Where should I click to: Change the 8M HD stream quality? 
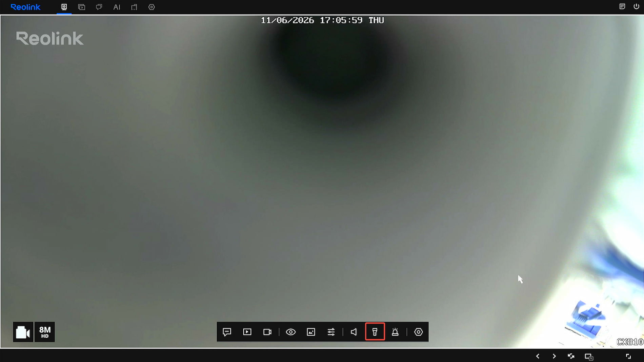(45, 332)
